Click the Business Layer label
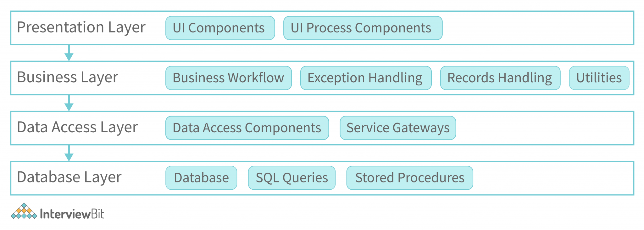The image size is (644, 230). [x=68, y=78]
